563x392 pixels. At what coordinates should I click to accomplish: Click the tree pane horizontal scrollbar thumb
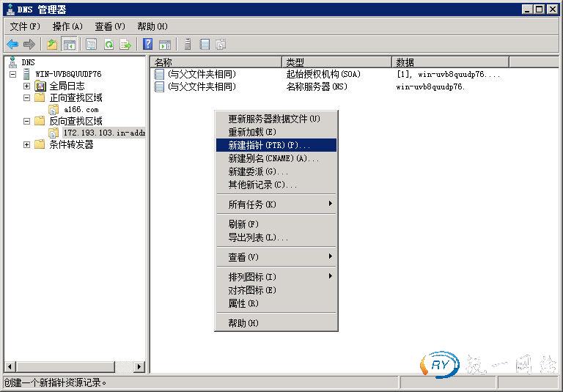[x=65, y=366]
